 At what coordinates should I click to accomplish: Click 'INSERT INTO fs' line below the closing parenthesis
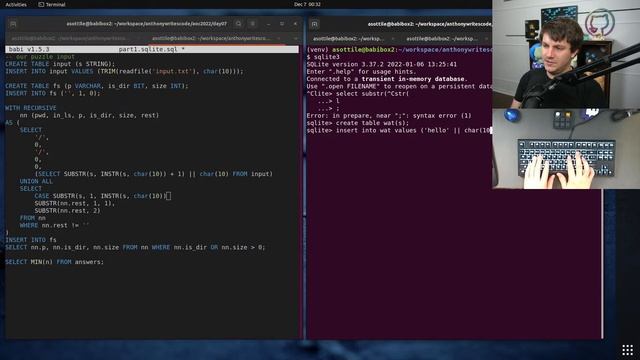[x=31, y=240]
